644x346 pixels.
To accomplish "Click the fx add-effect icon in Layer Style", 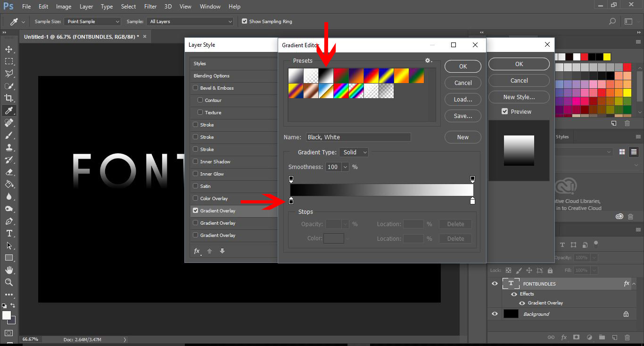I will point(197,251).
